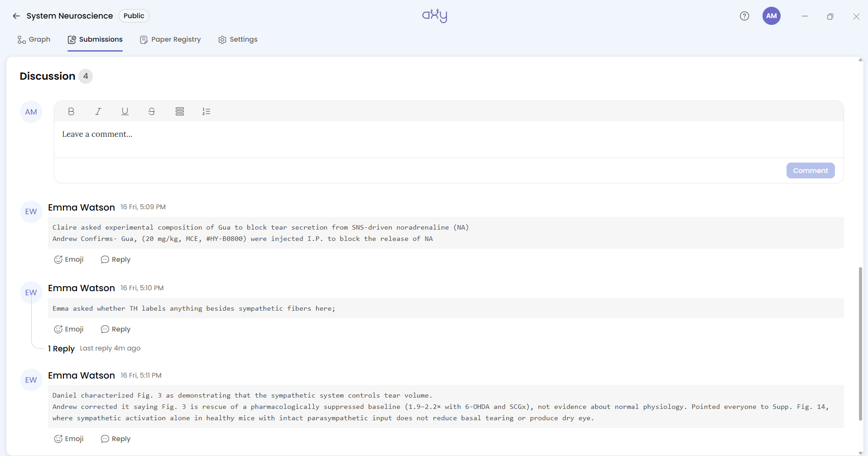Viewport: 868px width, 456px height.
Task: Go back using the left arrow
Action: click(16, 16)
